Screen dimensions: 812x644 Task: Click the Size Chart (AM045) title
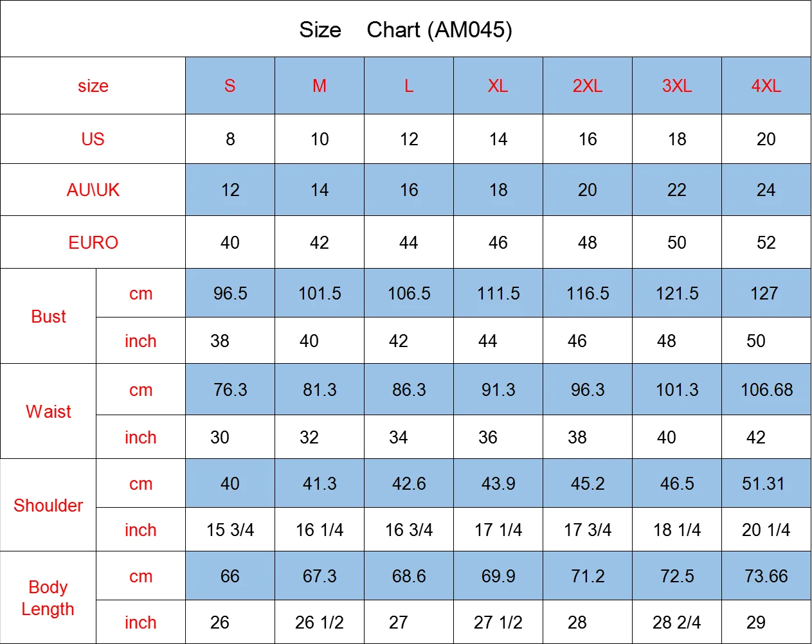click(x=406, y=30)
